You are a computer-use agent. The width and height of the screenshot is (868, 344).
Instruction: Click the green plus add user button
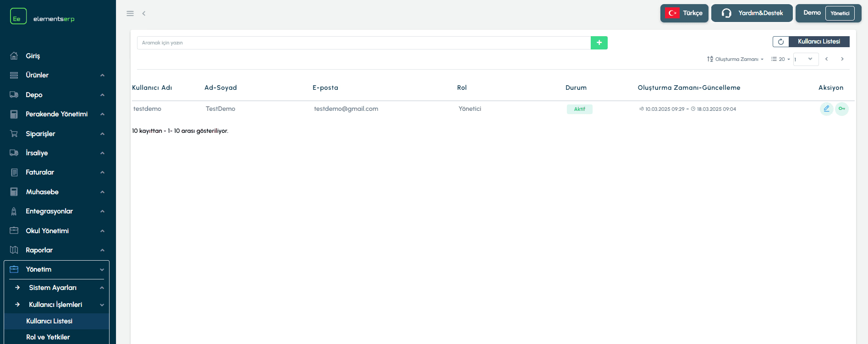(599, 43)
